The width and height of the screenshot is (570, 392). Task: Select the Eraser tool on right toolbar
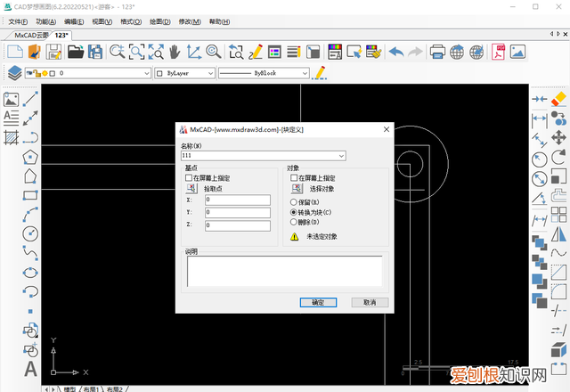coord(559,98)
